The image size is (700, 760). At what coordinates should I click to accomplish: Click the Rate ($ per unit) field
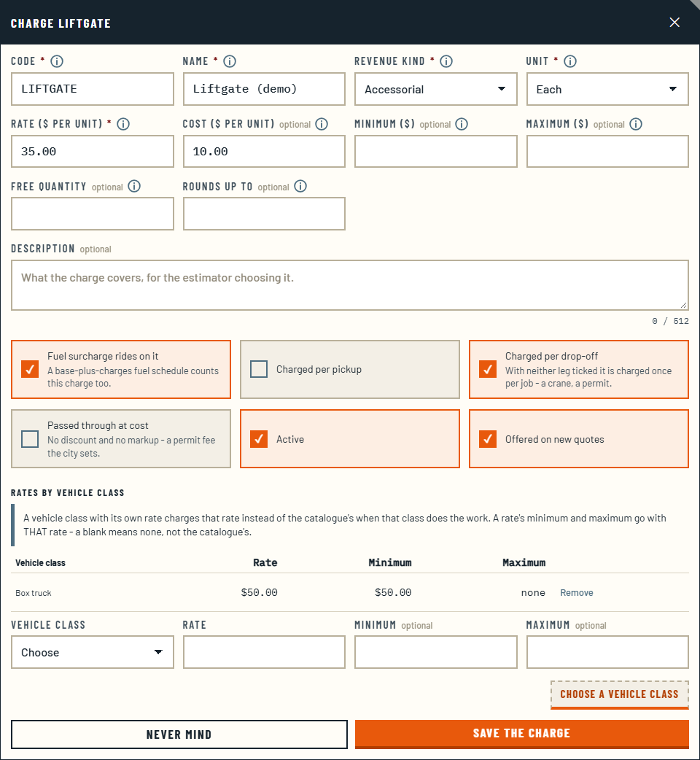(93, 152)
